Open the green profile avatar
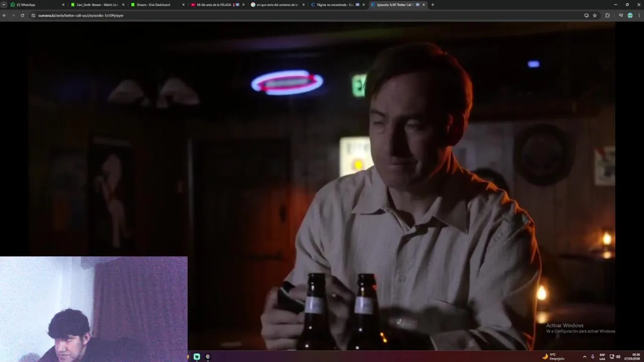This screenshot has height=362, width=644. pos(630,16)
